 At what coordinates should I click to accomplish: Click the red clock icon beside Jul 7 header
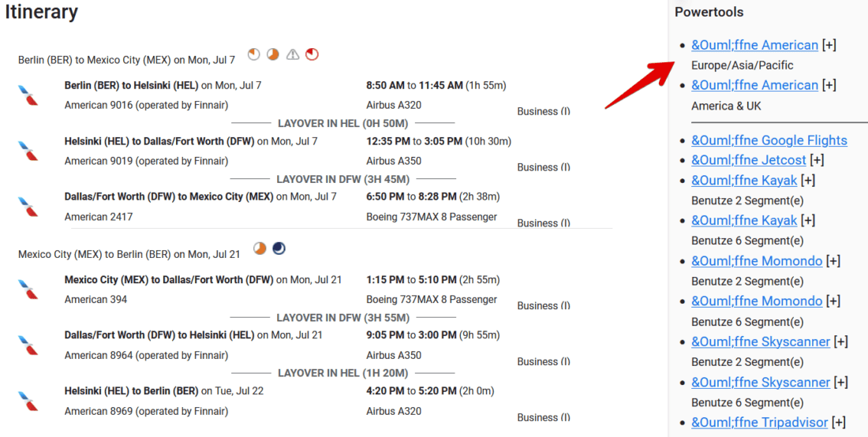point(312,54)
